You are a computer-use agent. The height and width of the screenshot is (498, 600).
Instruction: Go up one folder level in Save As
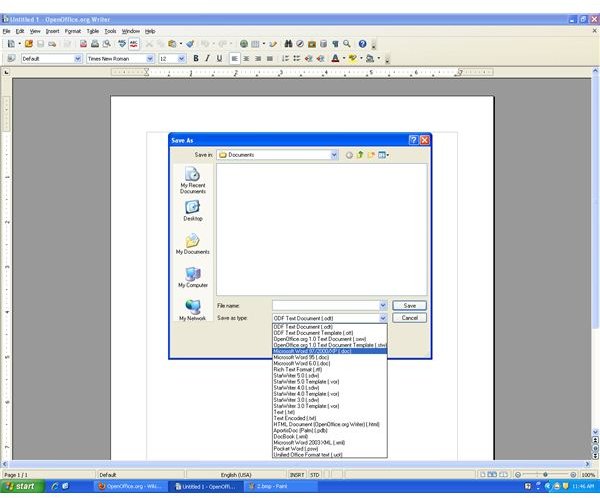[360, 155]
